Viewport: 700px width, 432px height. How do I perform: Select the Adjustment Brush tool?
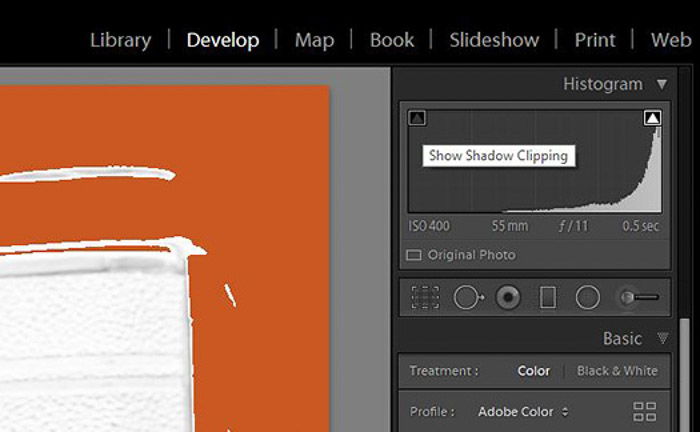click(638, 297)
